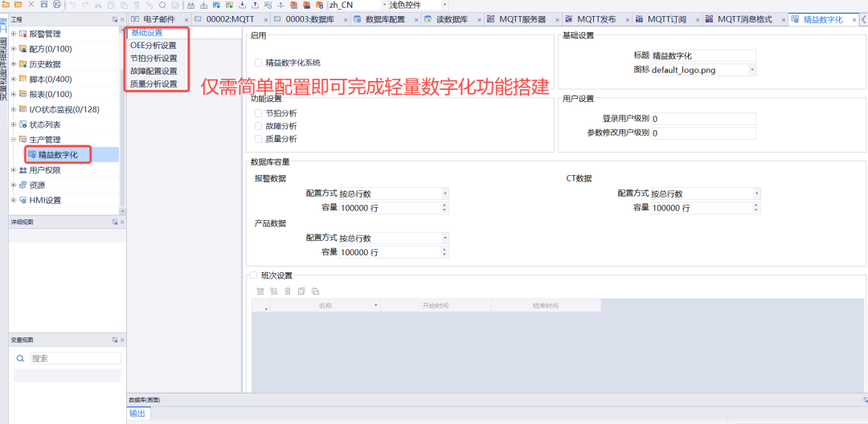Click the save project toolbar icon
Viewport: 868px width, 424px height.
pos(43,5)
